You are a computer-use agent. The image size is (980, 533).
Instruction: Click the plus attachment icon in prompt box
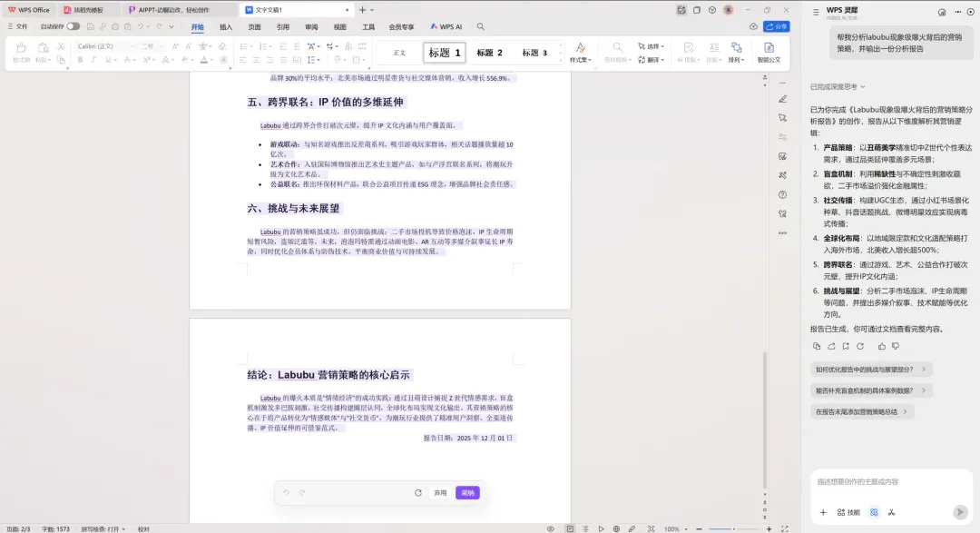tap(823, 512)
